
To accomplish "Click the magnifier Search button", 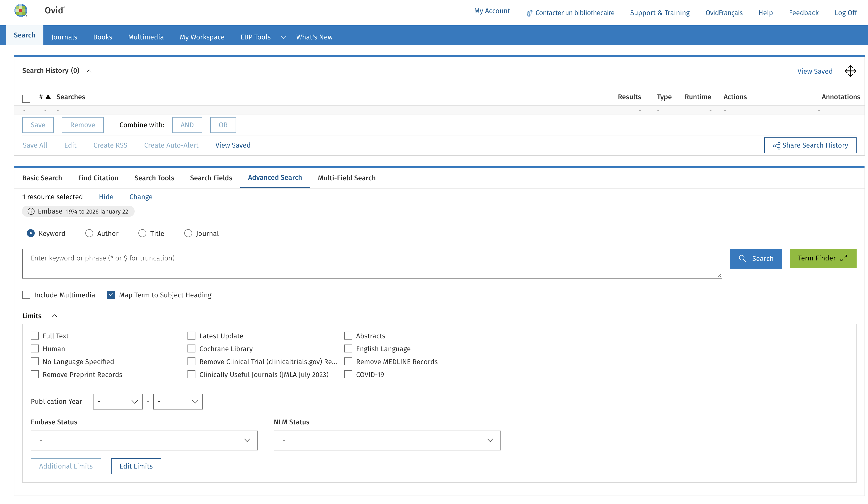I will click(x=756, y=258).
